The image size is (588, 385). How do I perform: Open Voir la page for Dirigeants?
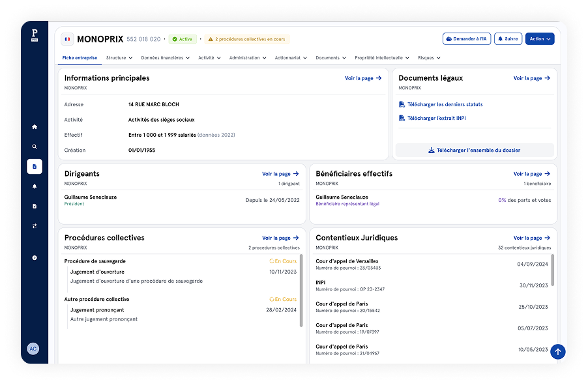280,174
